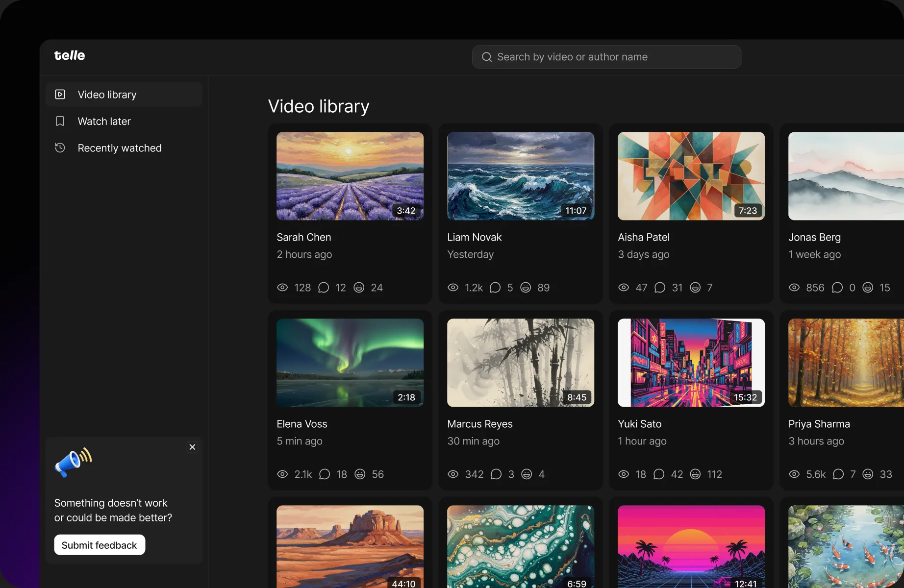
Task: Open Yuki Sato's neon city video
Action: point(691,363)
